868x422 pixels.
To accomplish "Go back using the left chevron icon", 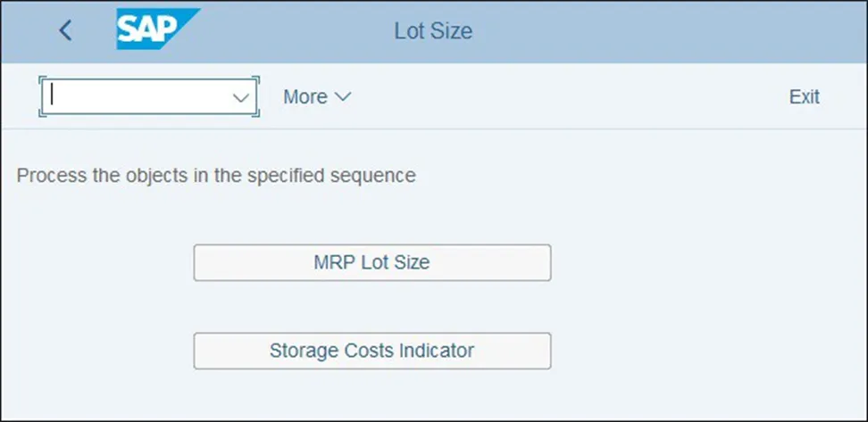I will [x=64, y=30].
